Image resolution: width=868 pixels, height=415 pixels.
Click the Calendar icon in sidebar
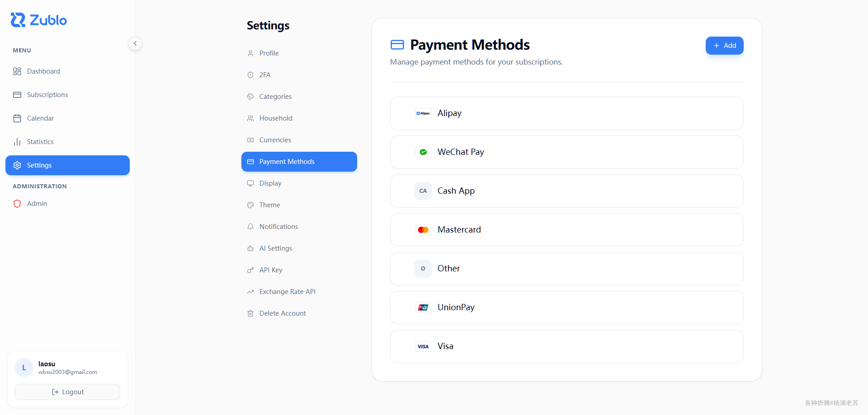pos(17,118)
